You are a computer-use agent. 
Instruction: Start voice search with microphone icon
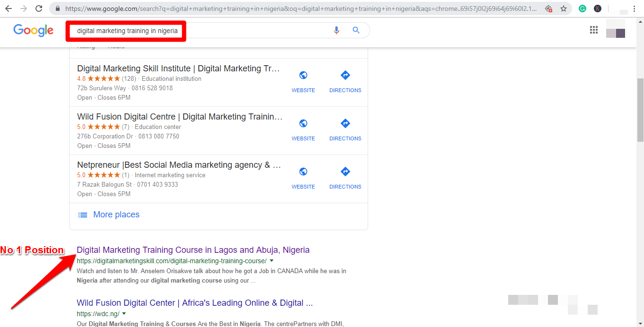pyautogui.click(x=336, y=30)
